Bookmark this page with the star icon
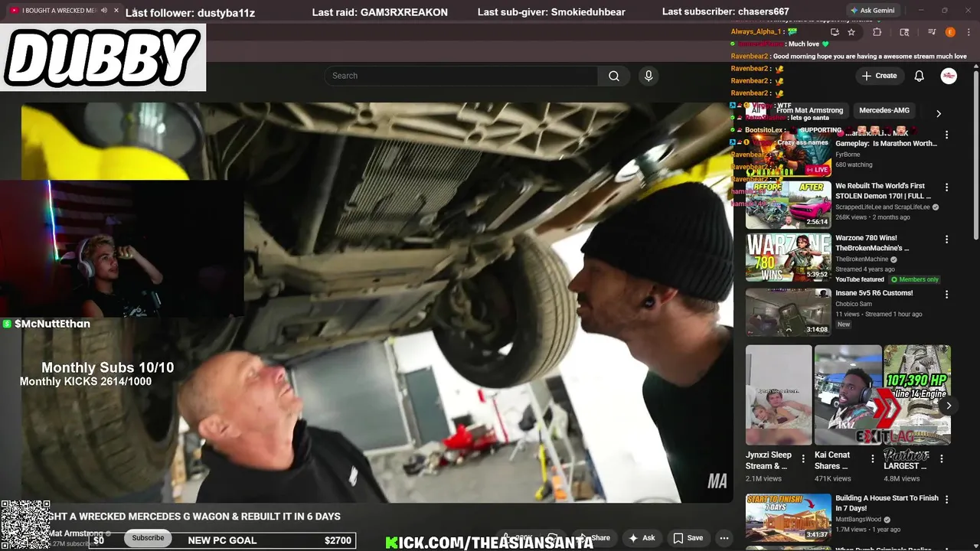This screenshot has width=980, height=551. (x=851, y=32)
